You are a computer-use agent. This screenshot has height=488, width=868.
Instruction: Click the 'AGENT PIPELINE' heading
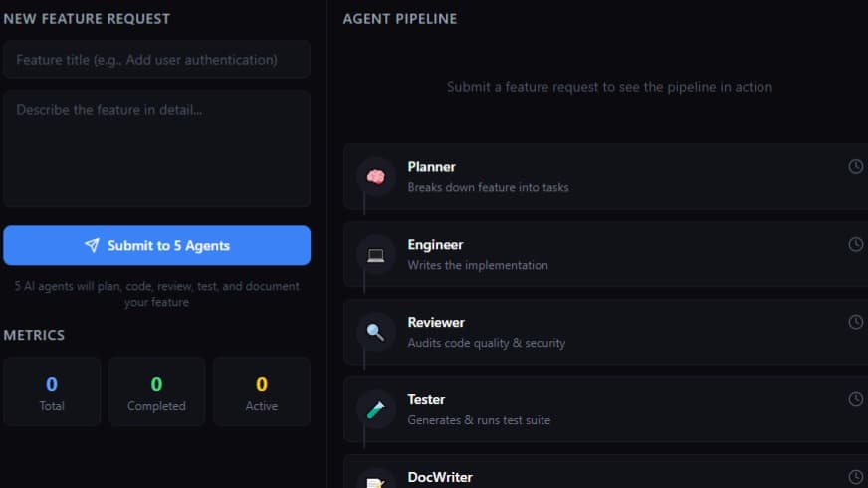tap(400, 19)
